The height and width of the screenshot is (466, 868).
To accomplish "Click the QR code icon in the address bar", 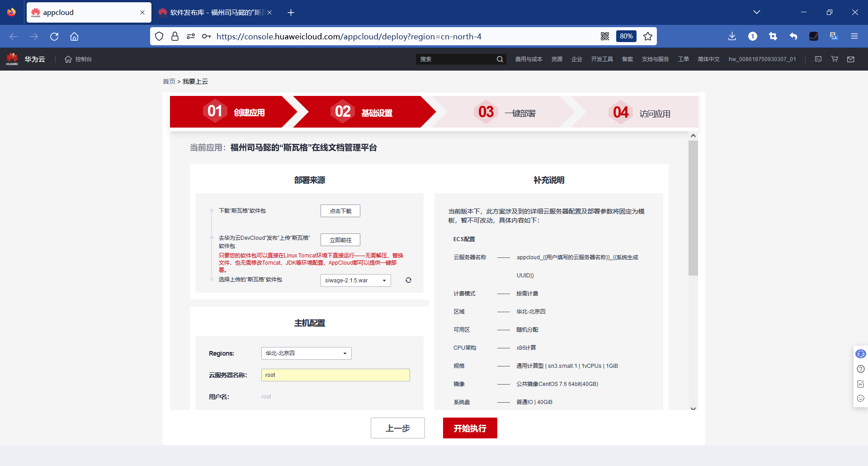I will click(605, 36).
